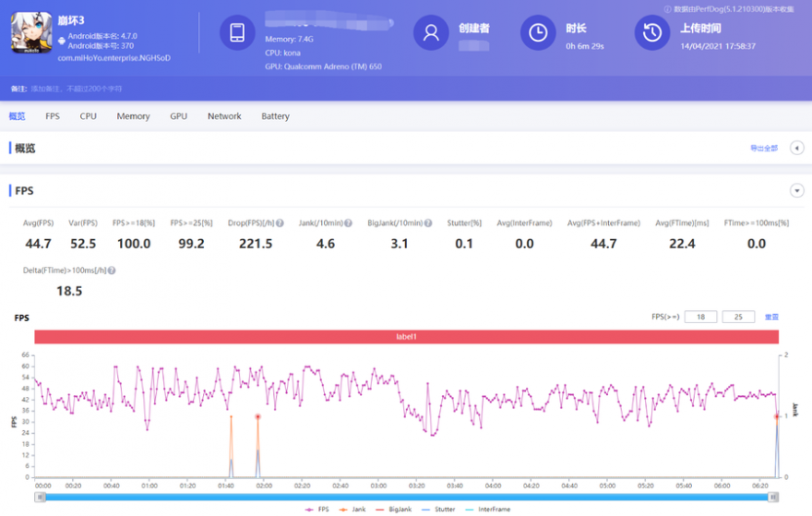812x516 pixels.
Task: Click the 导出全部 export link
Action: [763, 149]
